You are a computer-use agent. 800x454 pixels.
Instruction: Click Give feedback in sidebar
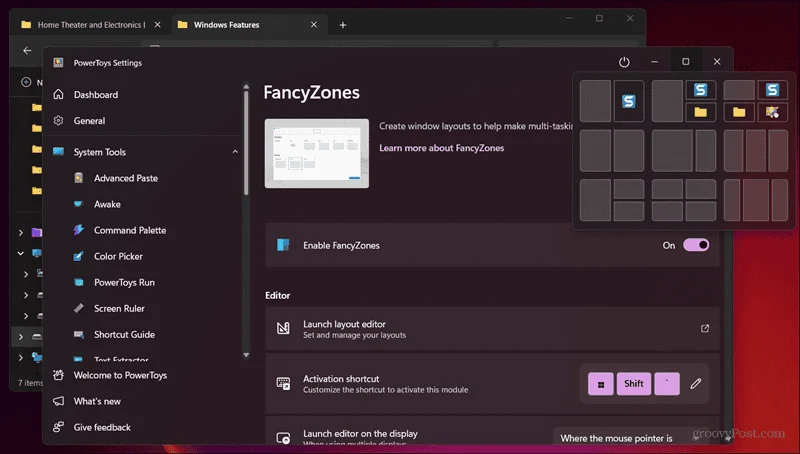point(102,427)
